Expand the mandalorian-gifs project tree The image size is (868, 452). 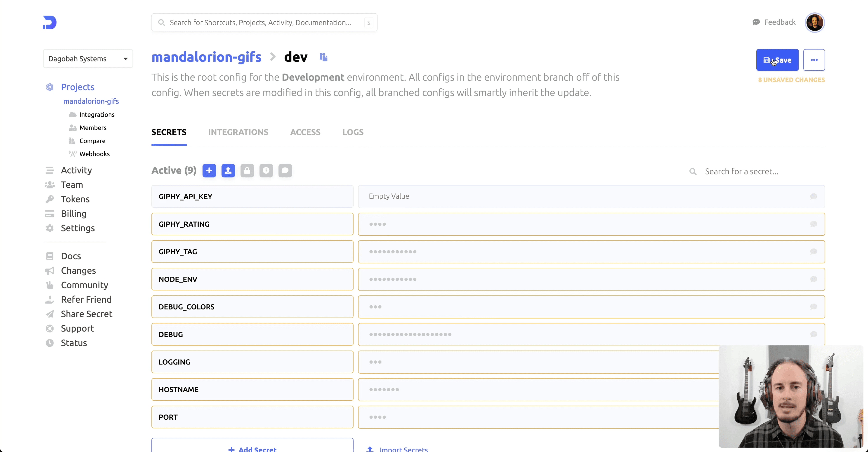click(x=91, y=101)
